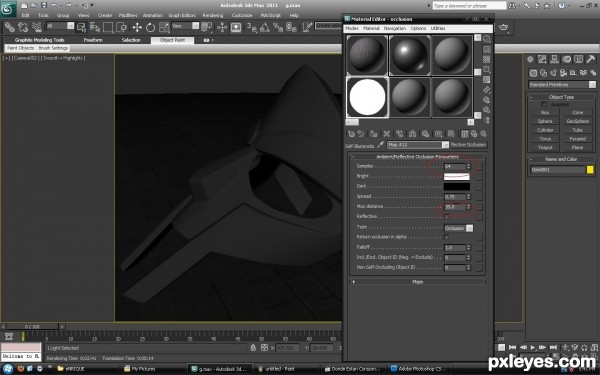Screen dimensions: 600x375
Task: Pick material from object eyedropper
Action: pyautogui.click(x=380, y=145)
